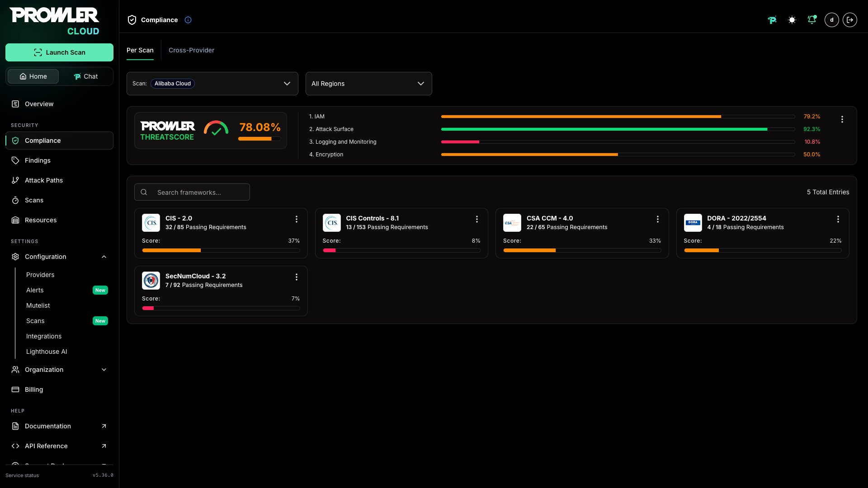The height and width of the screenshot is (488, 868).
Task: Click the Prowler Cloud logo
Action: click(x=54, y=21)
